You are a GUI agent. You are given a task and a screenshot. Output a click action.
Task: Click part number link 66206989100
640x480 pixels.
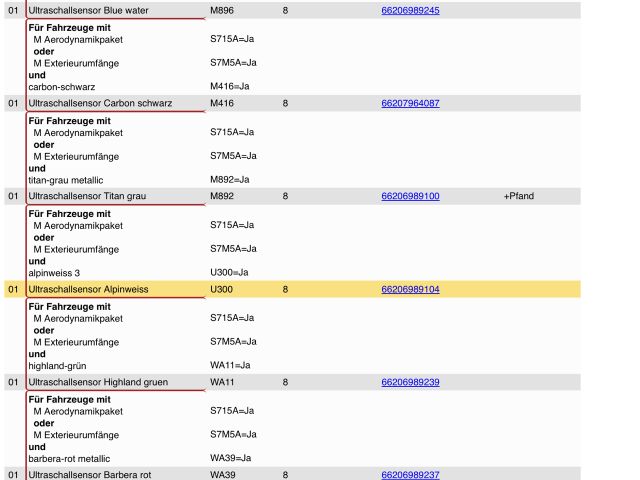(410, 196)
